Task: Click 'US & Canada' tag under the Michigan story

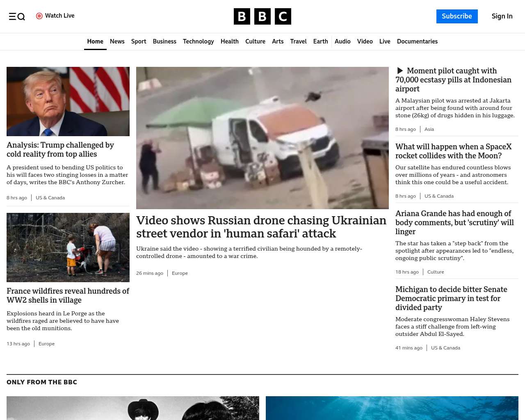Action: click(x=445, y=348)
